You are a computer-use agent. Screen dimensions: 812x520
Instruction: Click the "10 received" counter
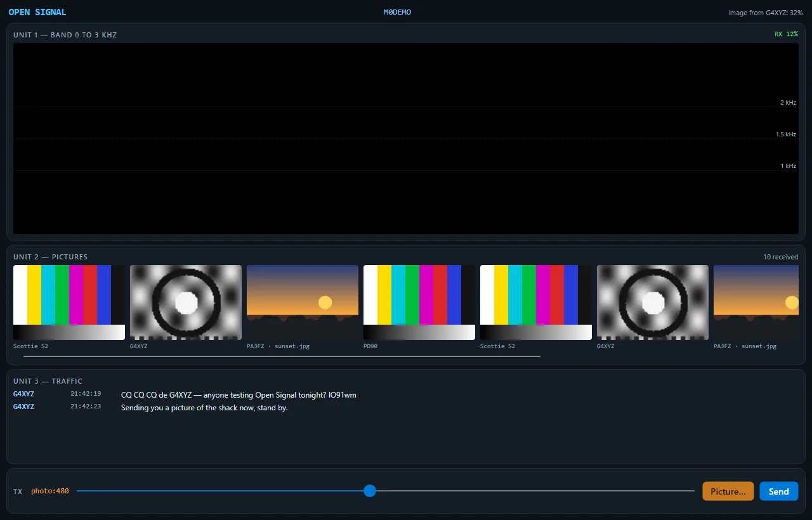coord(780,257)
